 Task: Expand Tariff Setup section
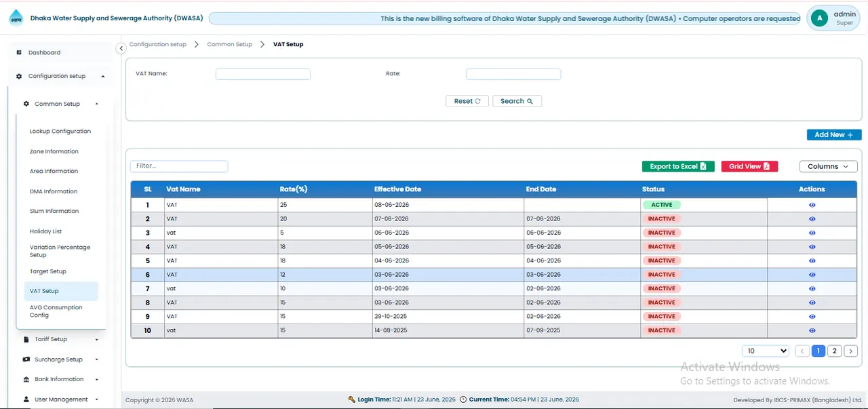[x=61, y=339]
